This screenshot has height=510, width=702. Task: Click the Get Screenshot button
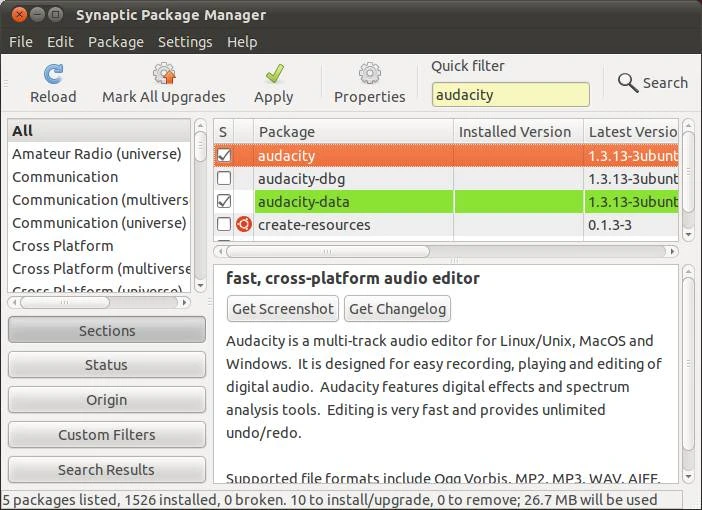pyautogui.click(x=283, y=309)
